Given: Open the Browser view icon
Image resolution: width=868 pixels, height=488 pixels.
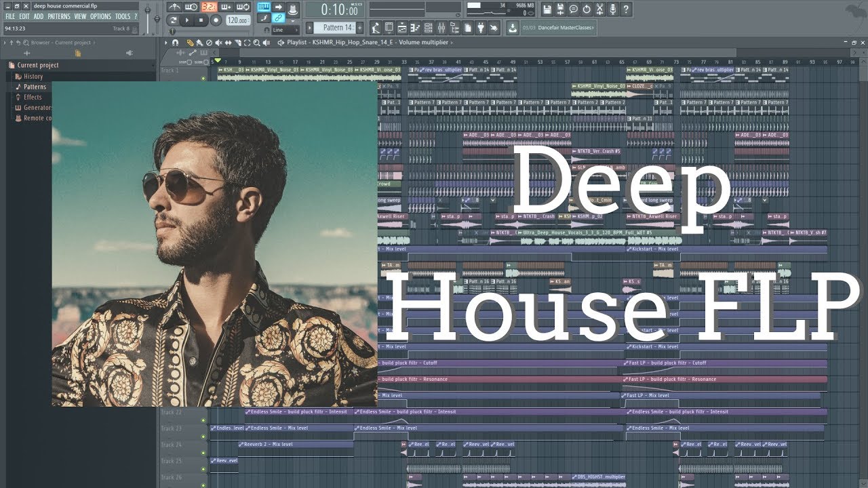Looking at the screenshot, I should 454,28.
